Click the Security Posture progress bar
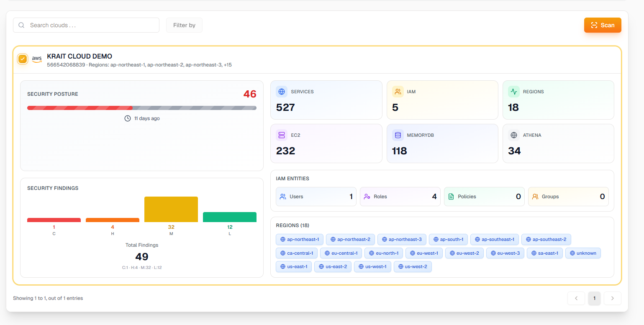The image size is (644, 325). (142, 108)
